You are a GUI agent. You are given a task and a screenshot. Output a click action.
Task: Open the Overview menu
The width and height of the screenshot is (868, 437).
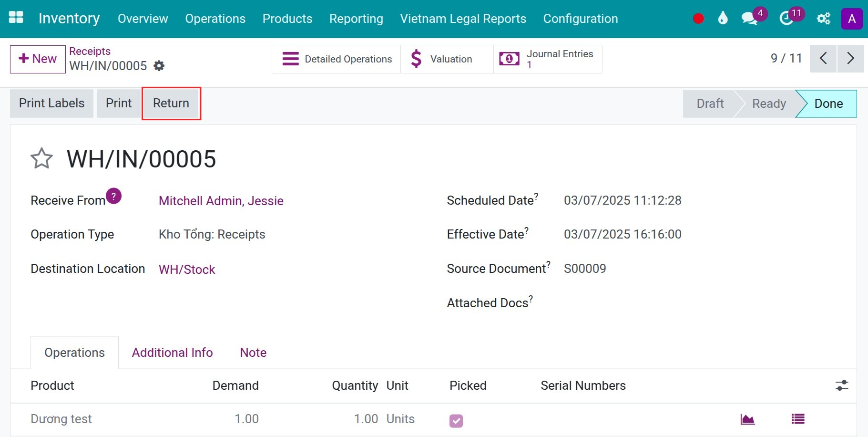point(143,19)
